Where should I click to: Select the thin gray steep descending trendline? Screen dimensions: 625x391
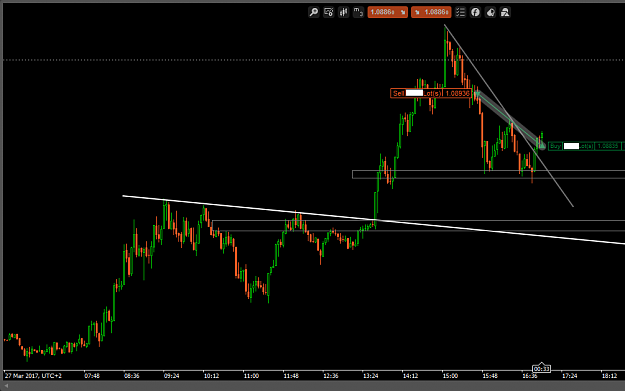tap(509, 116)
